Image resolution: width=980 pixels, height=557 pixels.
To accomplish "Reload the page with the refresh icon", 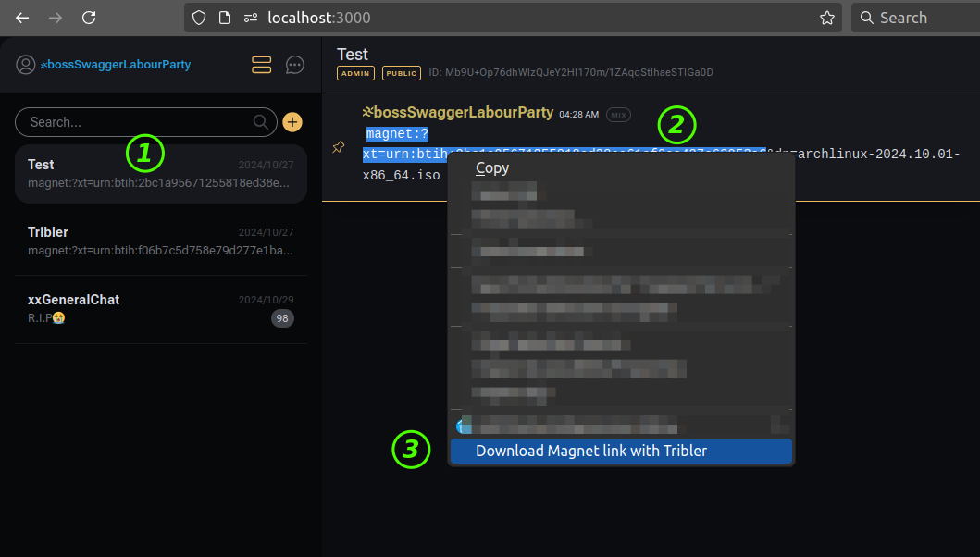I will (89, 18).
